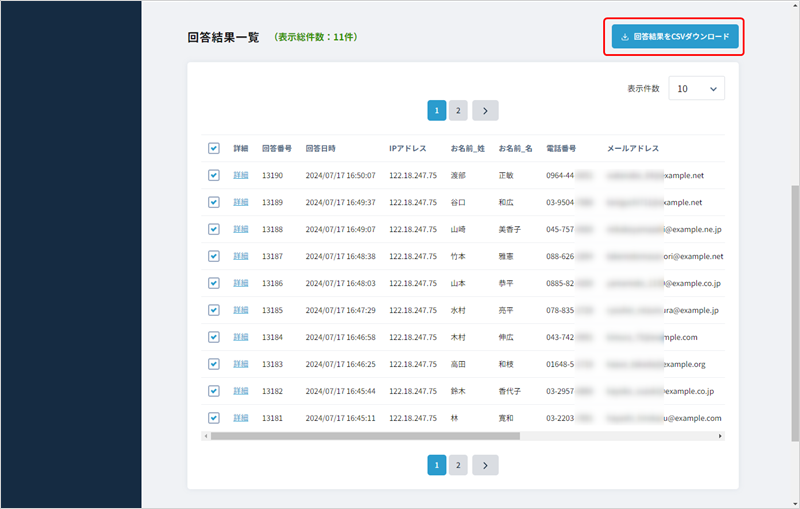This screenshot has height=509, width=800.
Task: Click the page vertical scrollbar thumb
Action: point(795,313)
